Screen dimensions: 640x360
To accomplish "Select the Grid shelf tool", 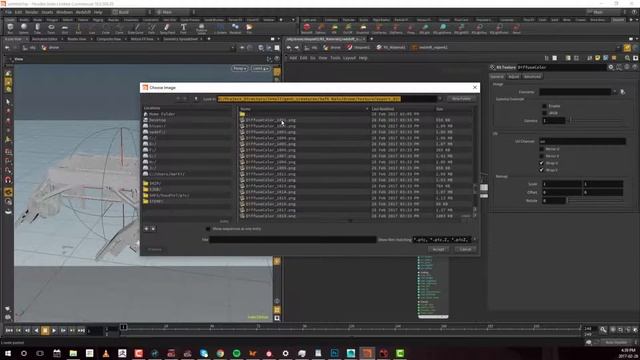I will 64,28.
